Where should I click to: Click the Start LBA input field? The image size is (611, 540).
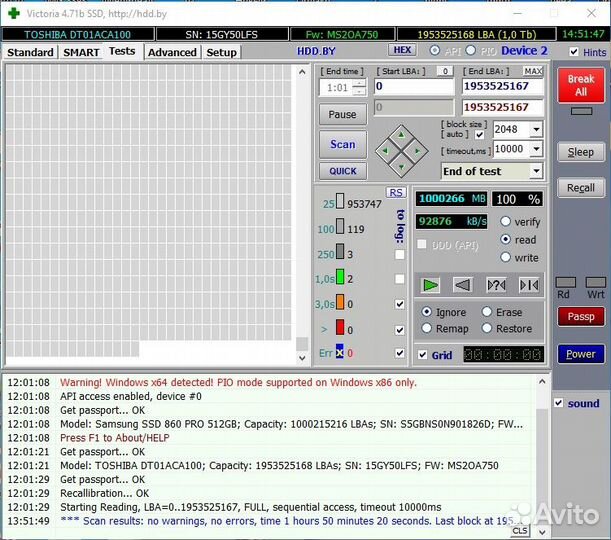(414, 87)
